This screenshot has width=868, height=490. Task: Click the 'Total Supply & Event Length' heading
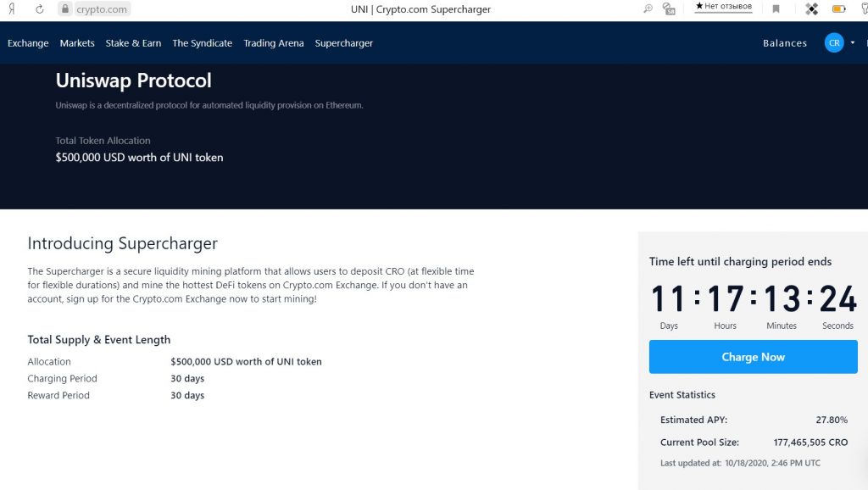[x=99, y=340]
